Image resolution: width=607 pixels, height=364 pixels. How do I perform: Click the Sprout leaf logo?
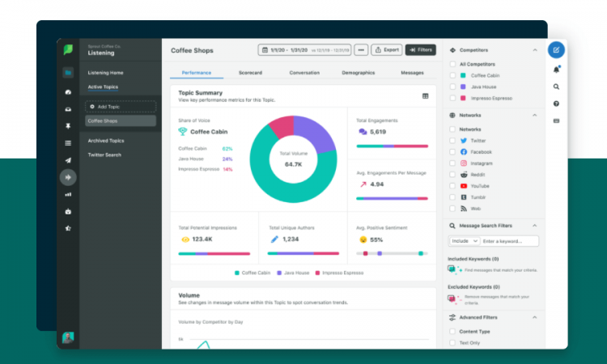[68, 50]
